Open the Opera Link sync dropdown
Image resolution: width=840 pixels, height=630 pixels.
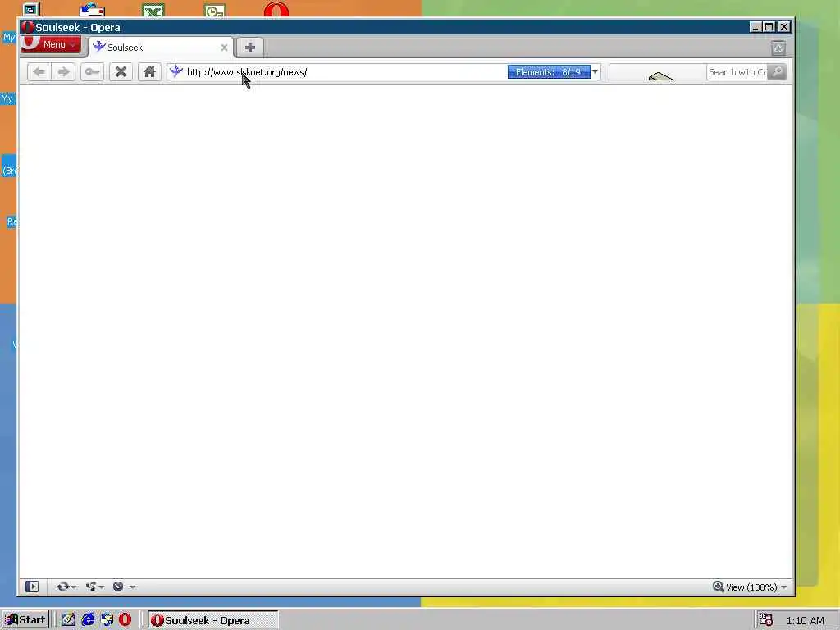[66, 587]
